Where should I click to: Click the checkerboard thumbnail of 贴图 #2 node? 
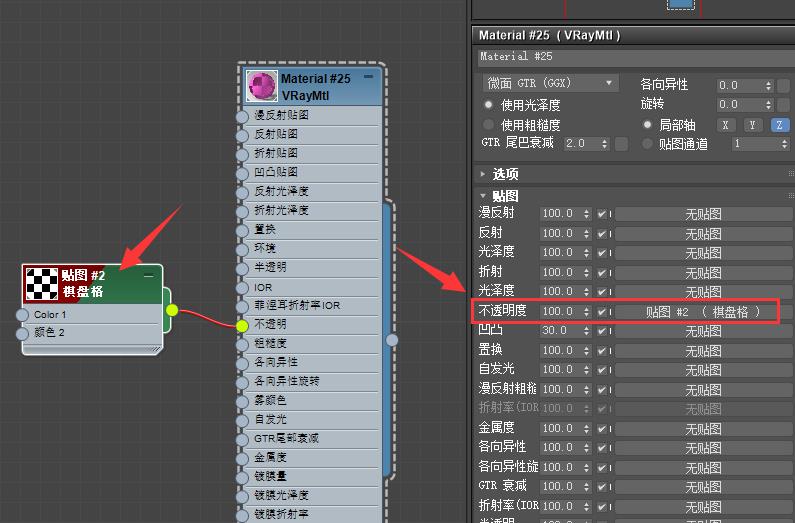[x=42, y=284]
